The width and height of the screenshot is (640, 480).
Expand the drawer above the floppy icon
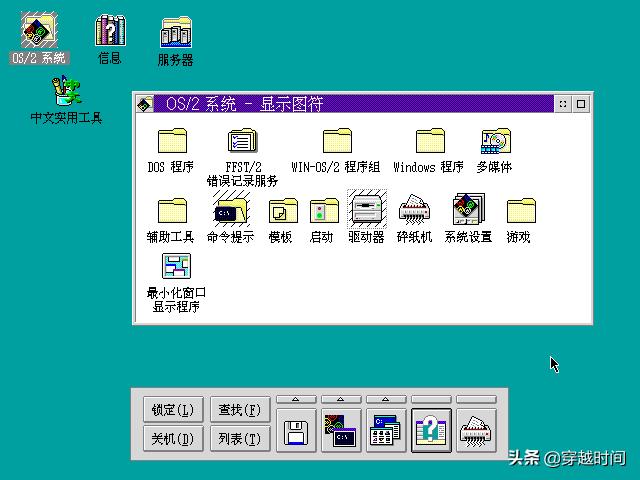(x=296, y=399)
